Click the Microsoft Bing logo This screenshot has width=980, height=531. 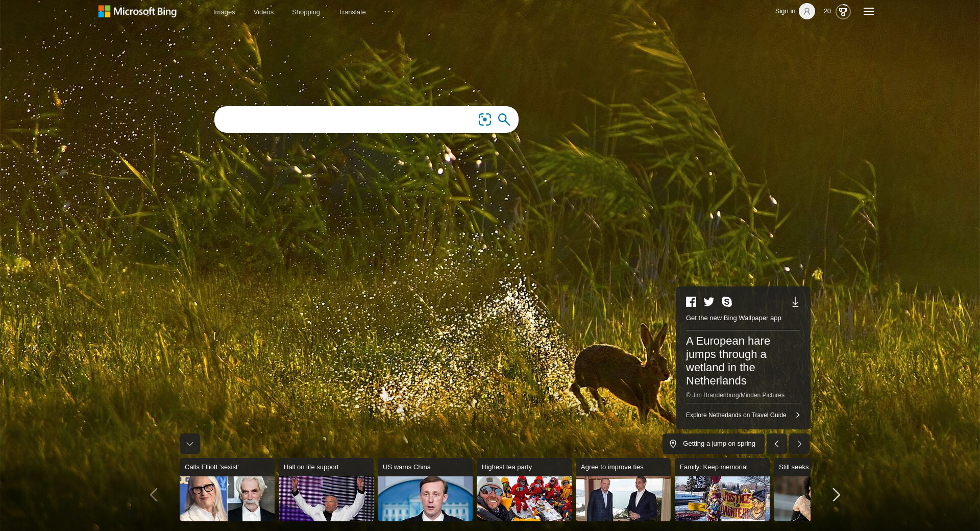137,12
